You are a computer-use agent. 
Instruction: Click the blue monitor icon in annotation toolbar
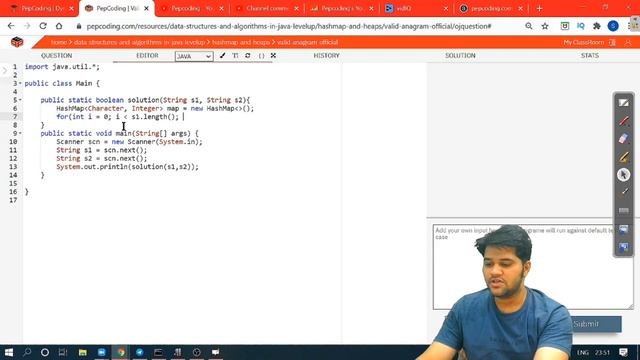coord(623,229)
